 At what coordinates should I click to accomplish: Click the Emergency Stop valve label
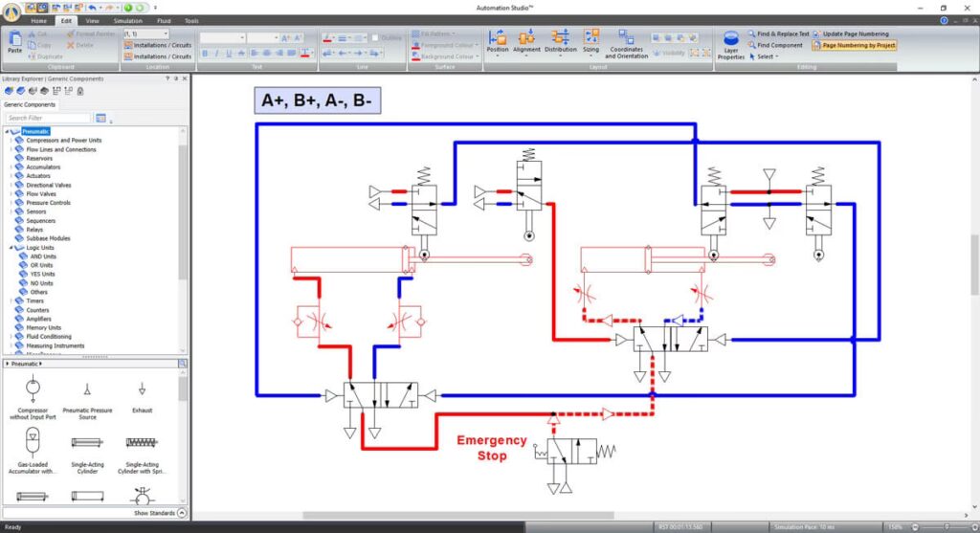491,447
